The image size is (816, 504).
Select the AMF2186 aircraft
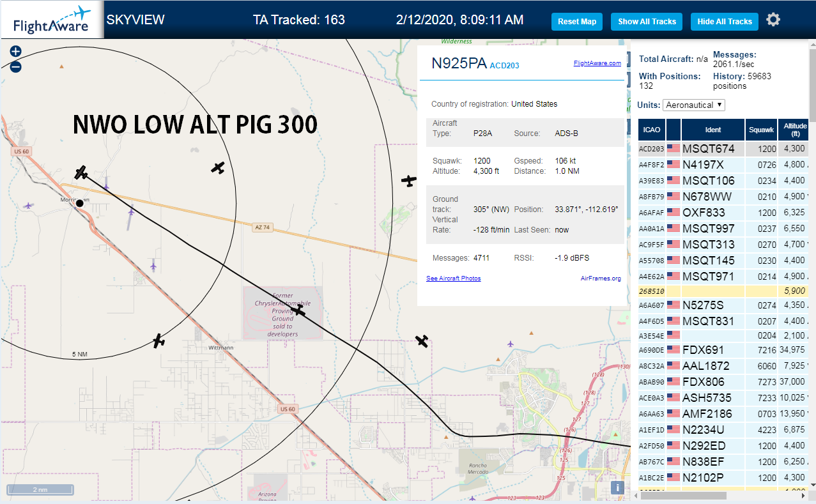click(x=723, y=414)
